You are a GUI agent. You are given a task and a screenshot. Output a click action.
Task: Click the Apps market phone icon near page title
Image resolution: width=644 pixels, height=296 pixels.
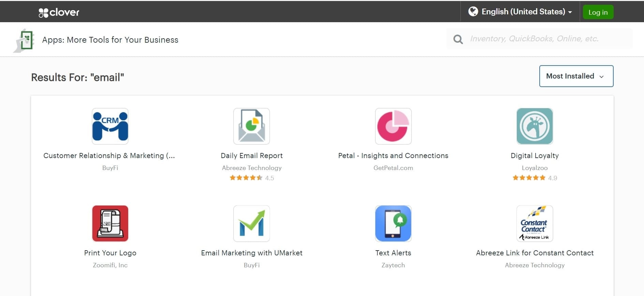(24, 40)
